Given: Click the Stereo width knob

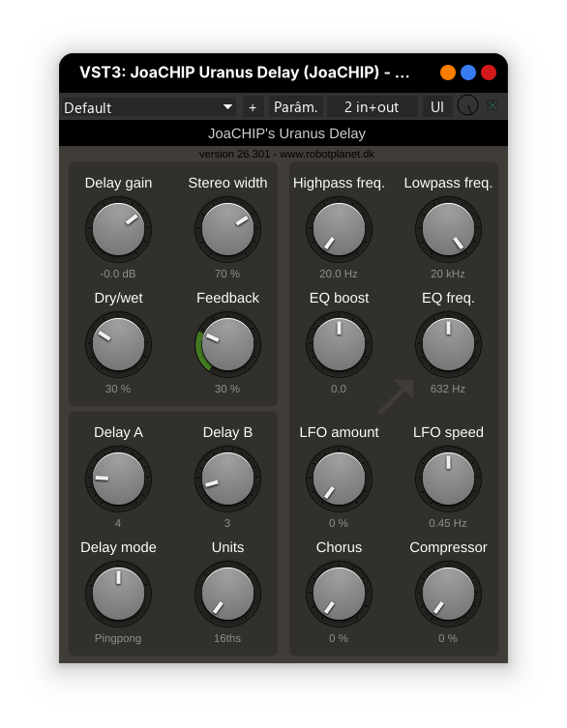Looking at the screenshot, I should pyautogui.click(x=227, y=229).
